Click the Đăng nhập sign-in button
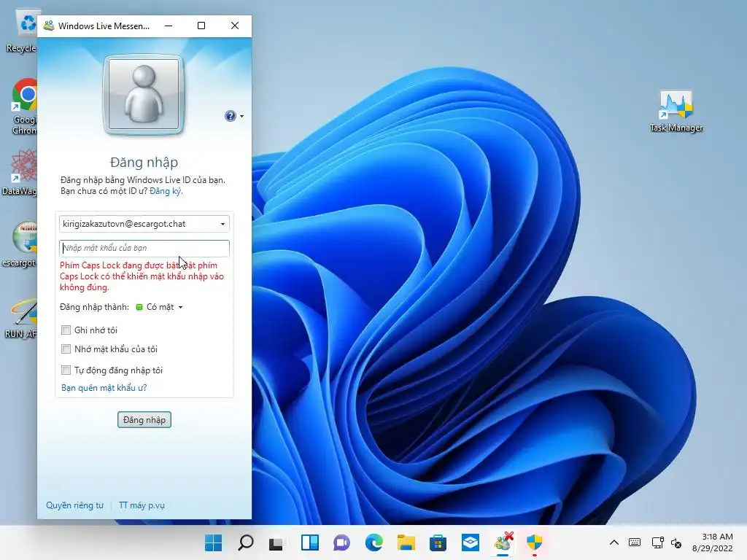747x560 pixels. [144, 419]
